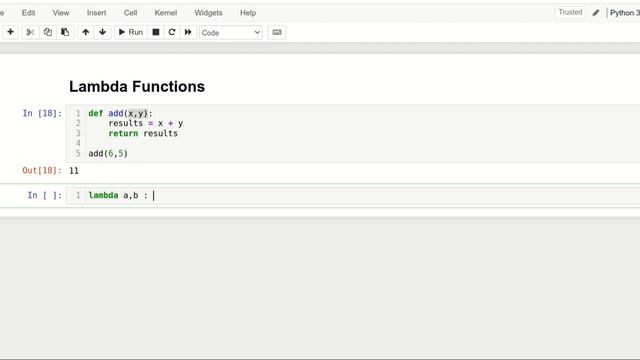Viewport: 640px width, 360px height.
Task: Open the Edit menu
Action: click(x=28, y=13)
